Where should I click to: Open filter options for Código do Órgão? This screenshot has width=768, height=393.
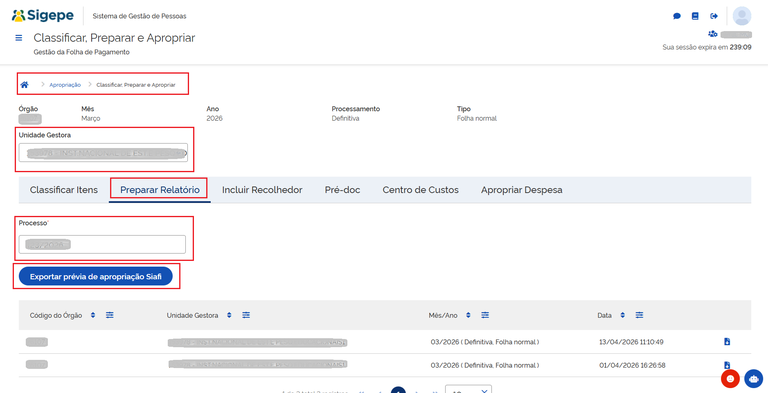tap(110, 315)
